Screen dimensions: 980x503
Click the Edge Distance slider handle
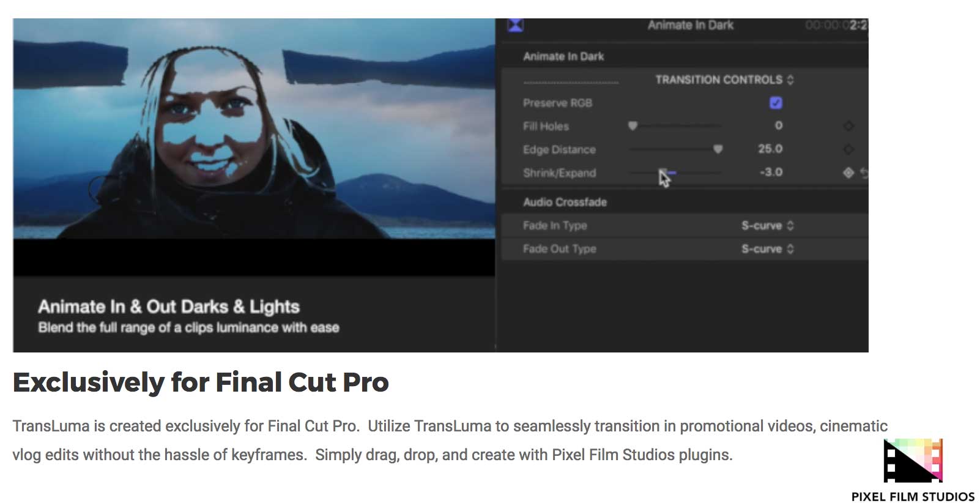718,149
